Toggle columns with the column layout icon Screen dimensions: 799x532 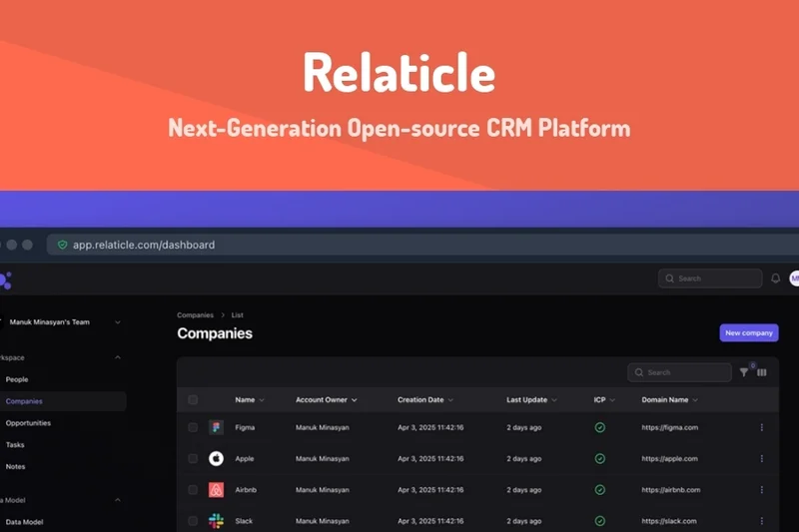[x=762, y=372]
